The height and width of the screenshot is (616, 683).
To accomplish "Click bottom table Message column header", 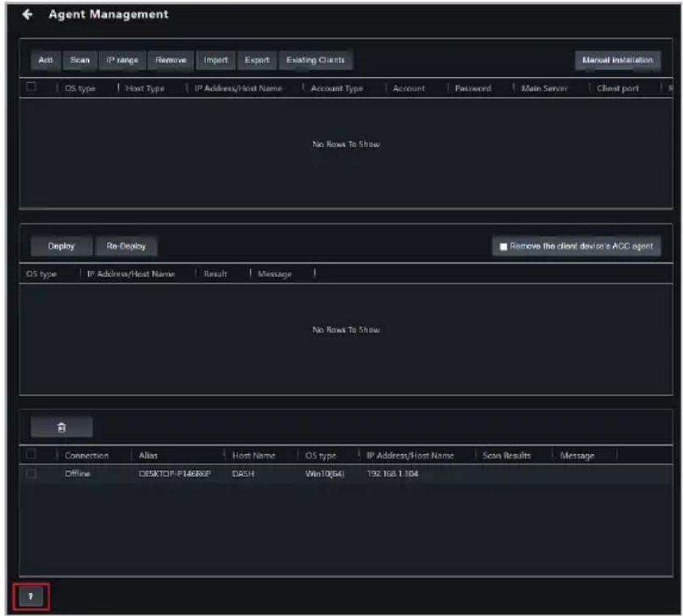I will (x=577, y=456).
